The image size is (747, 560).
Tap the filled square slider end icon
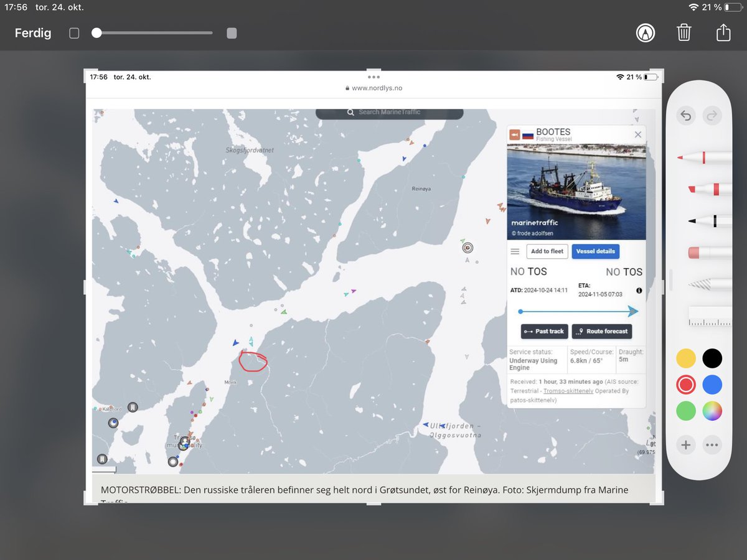coord(232,33)
